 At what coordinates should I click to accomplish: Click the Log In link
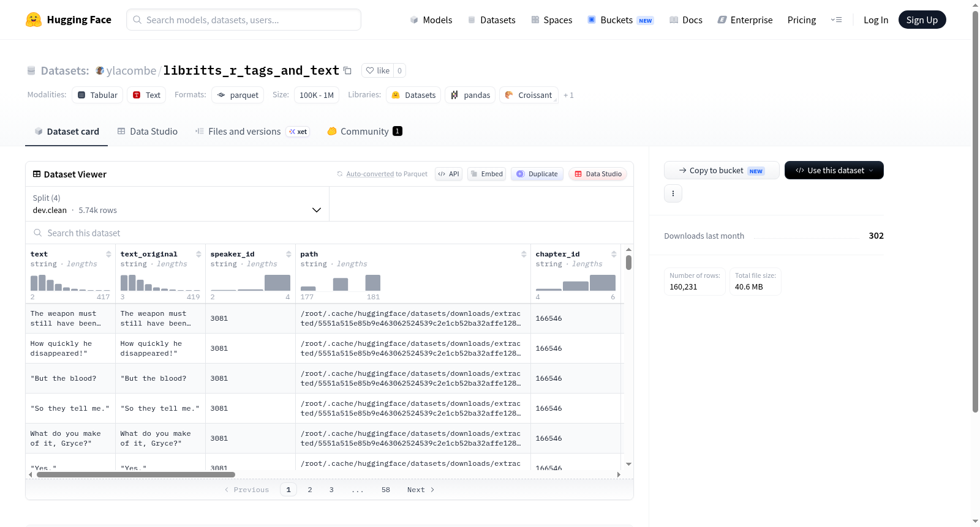[876, 20]
